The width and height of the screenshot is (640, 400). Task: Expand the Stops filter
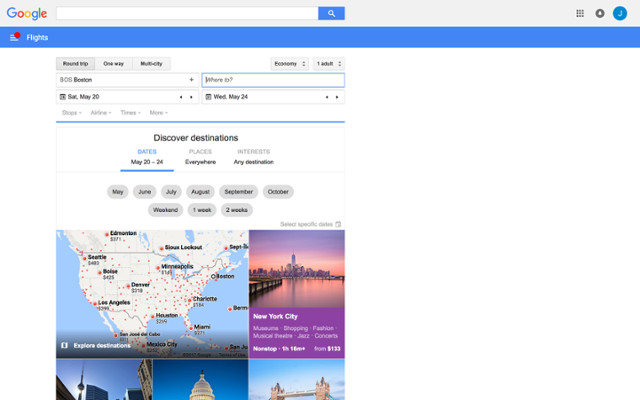click(x=71, y=113)
